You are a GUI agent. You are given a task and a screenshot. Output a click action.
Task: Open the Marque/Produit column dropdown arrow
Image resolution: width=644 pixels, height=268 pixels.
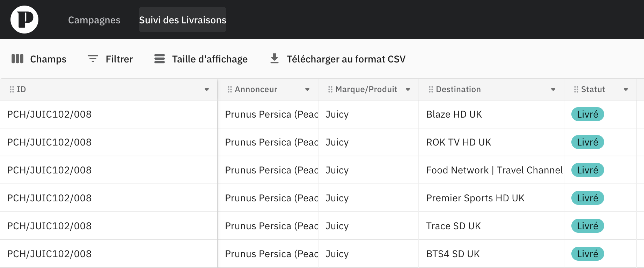pos(408,90)
